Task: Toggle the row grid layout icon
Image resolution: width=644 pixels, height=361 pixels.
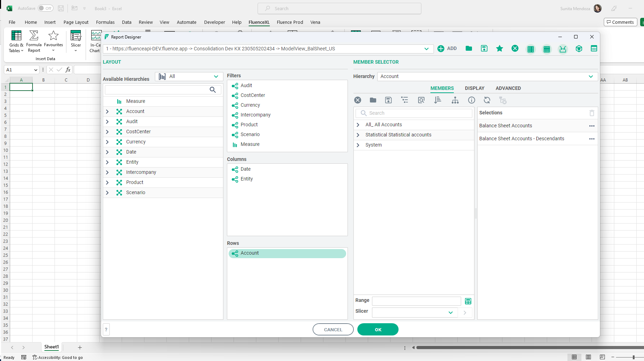Action: click(x=547, y=49)
